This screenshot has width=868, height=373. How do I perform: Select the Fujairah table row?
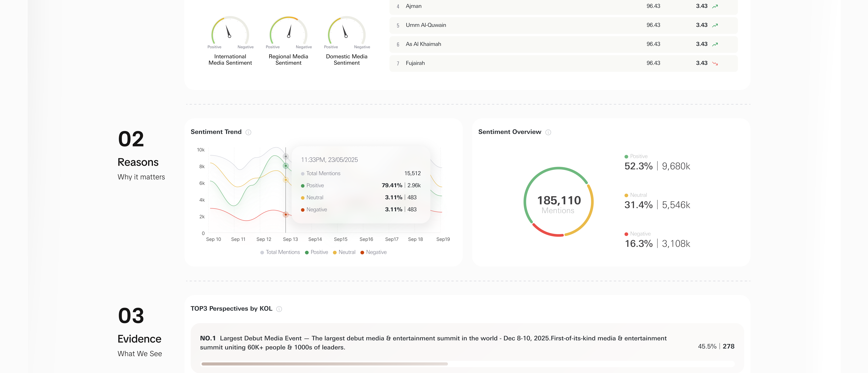563,63
